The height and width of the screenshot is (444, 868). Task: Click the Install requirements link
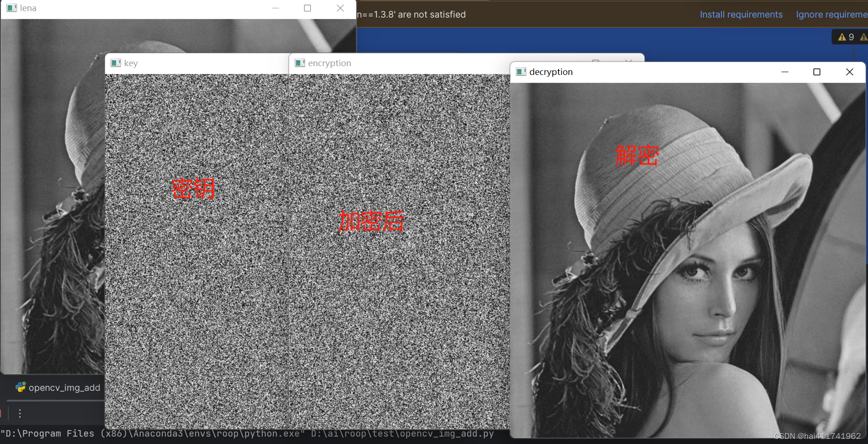pyautogui.click(x=741, y=14)
